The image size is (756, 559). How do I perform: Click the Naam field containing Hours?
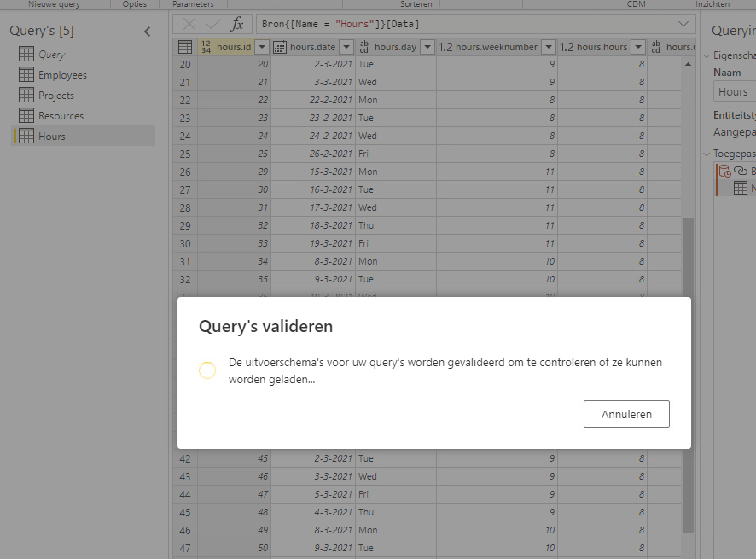tap(735, 91)
